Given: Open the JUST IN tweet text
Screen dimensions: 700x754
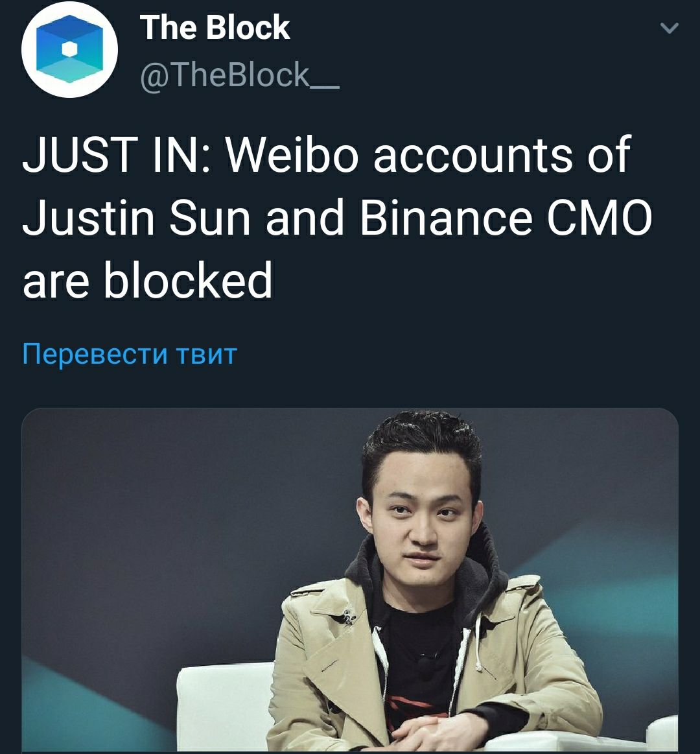Looking at the screenshot, I should pos(336,217).
